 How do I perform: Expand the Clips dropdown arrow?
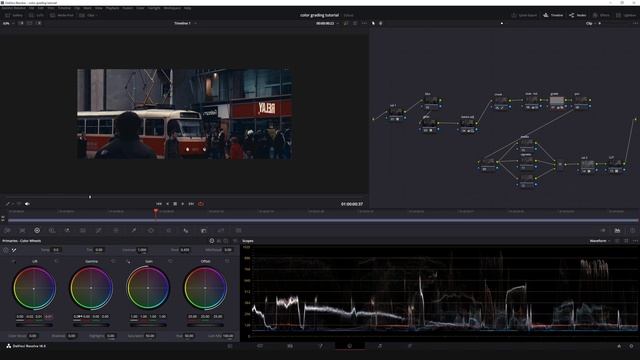pos(96,15)
